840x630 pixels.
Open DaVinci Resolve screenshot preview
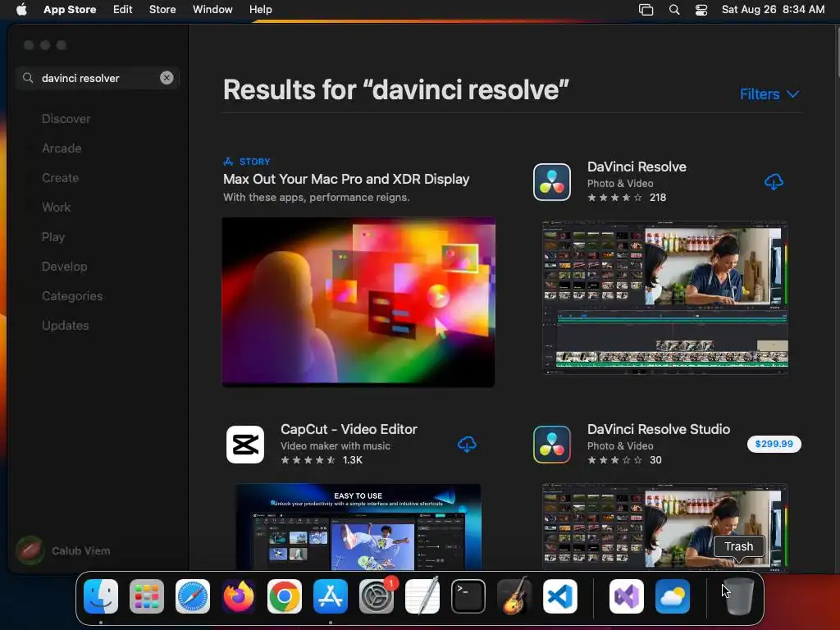coord(664,297)
